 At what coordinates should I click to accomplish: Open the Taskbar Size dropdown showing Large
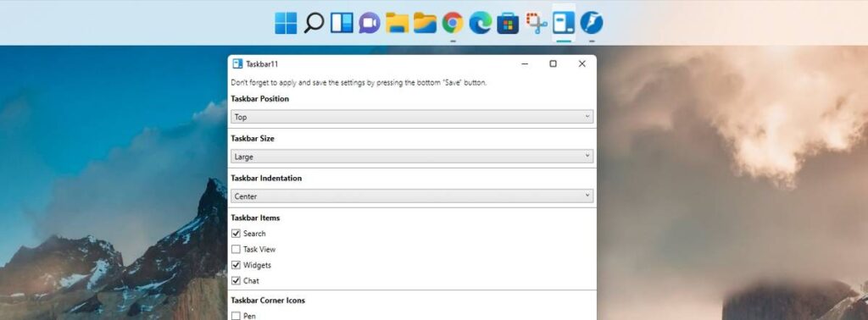tap(412, 157)
